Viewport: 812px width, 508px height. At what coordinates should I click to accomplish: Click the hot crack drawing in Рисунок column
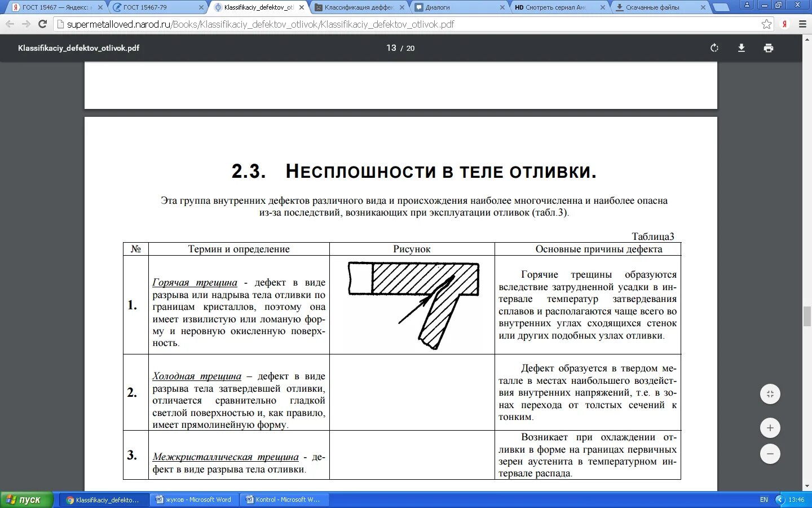[x=413, y=305]
